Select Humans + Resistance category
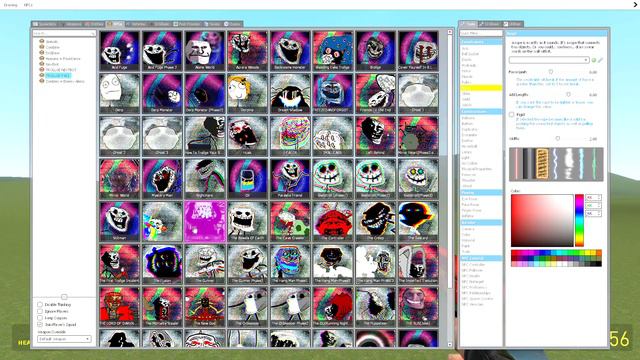This screenshot has height=360, width=640. [63, 59]
